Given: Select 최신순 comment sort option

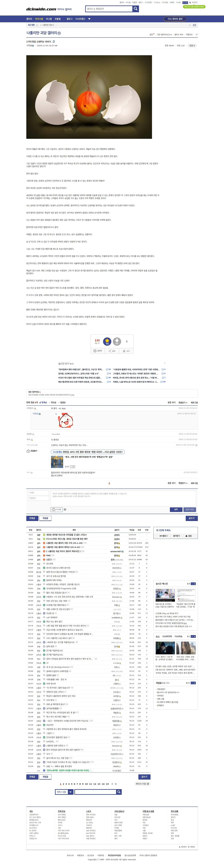Looking at the screenshot, I should [52, 402].
